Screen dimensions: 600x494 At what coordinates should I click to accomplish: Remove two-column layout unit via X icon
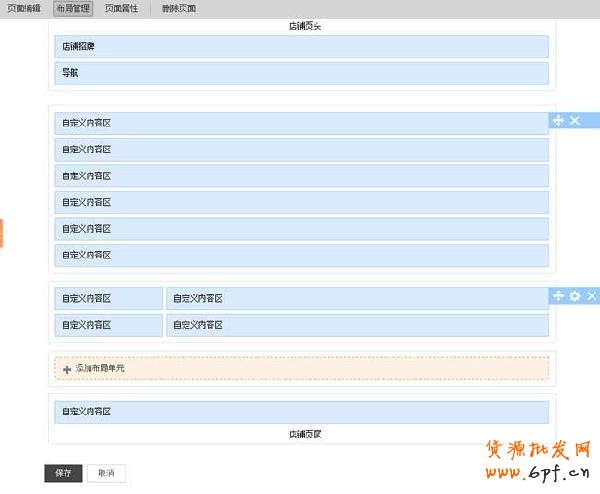click(591, 296)
